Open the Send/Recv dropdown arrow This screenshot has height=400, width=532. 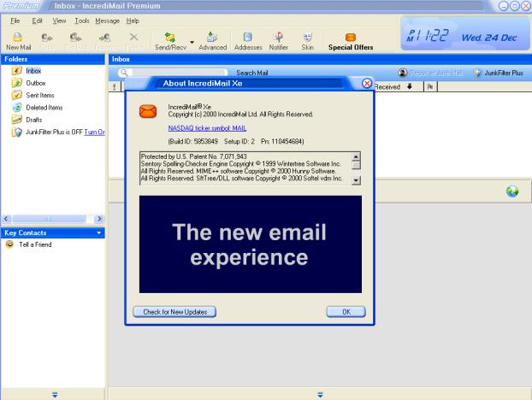click(x=192, y=42)
